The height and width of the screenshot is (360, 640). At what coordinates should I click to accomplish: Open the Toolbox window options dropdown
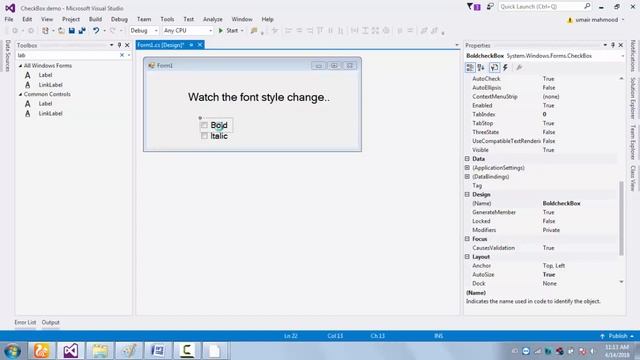click(111, 45)
